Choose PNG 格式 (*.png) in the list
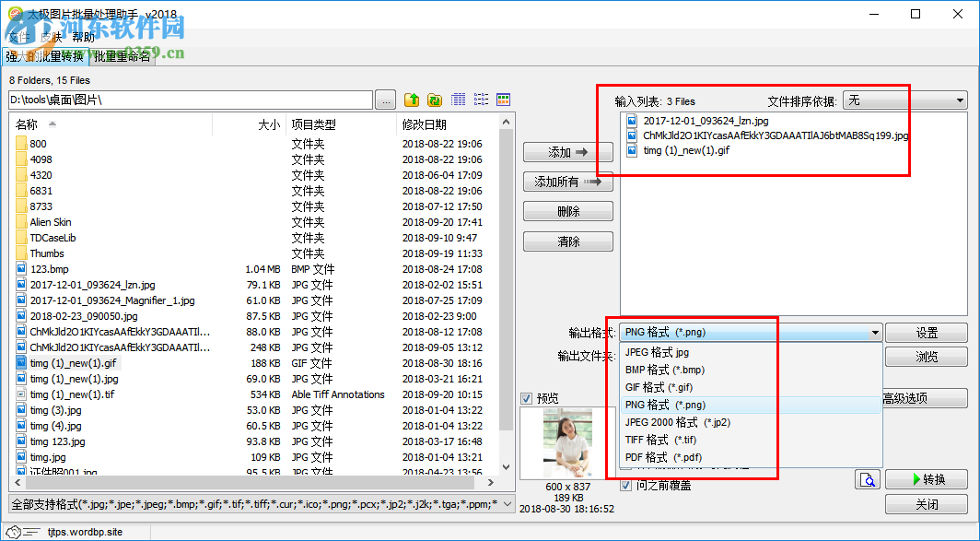980x541 pixels. point(752,405)
